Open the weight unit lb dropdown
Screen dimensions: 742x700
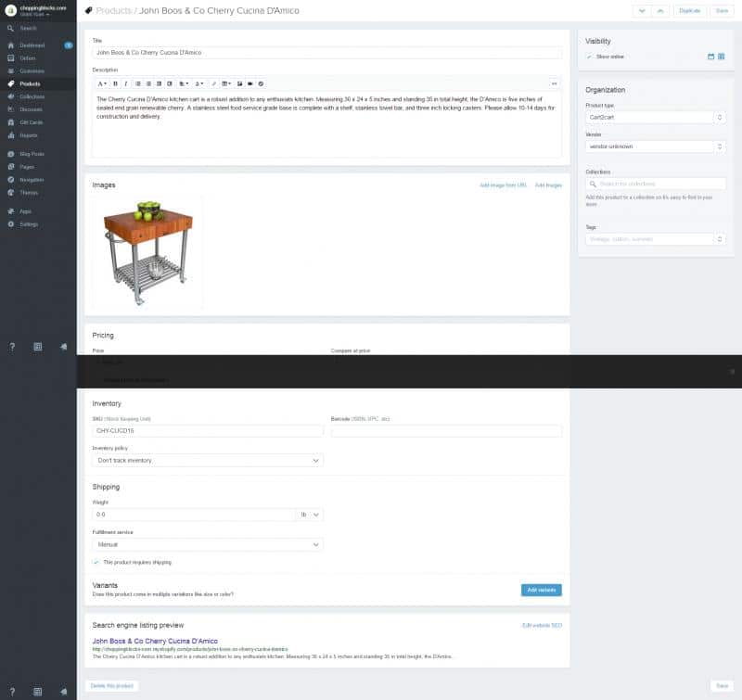[x=310, y=515]
